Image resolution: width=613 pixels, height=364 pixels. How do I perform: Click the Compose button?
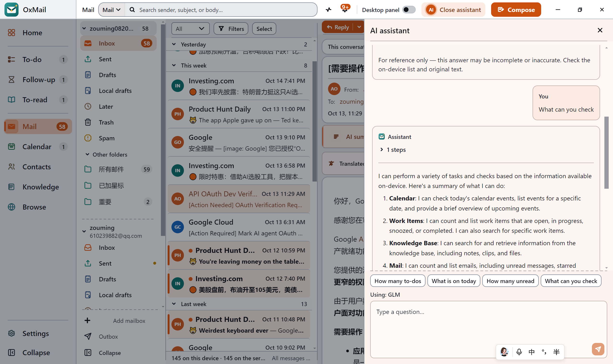(516, 10)
